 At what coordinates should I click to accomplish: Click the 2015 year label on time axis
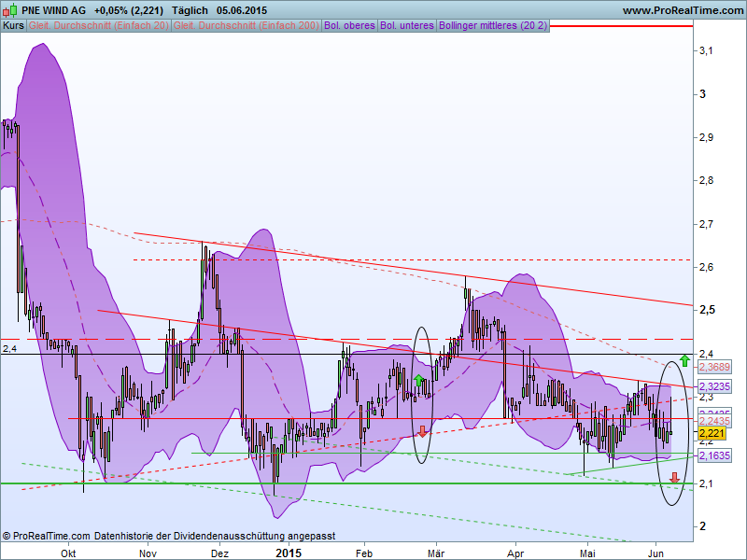tap(289, 553)
